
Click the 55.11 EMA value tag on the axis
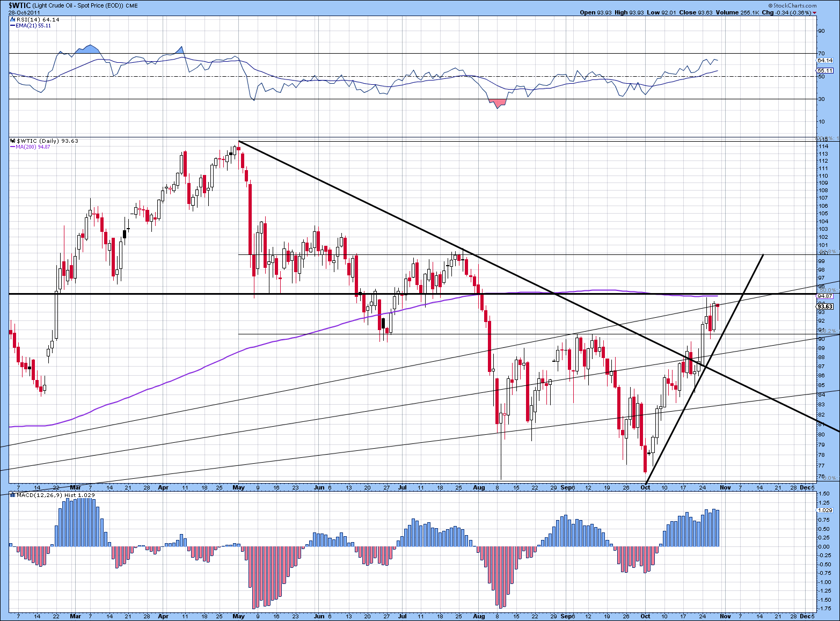(825, 70)
